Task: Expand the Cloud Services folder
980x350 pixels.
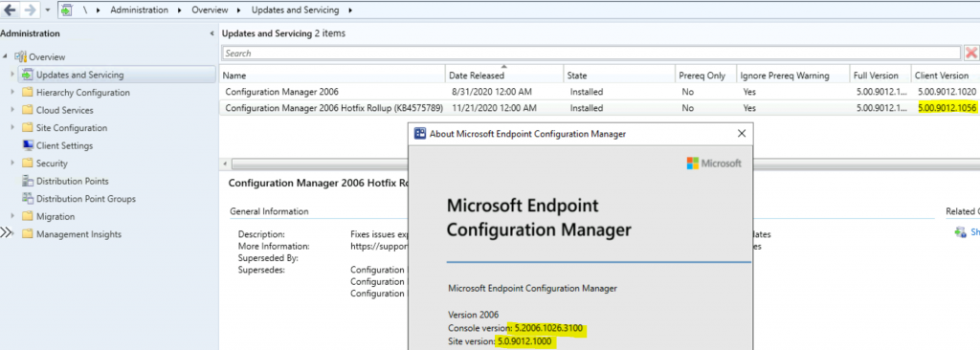Action: click(x=11, y=110)
